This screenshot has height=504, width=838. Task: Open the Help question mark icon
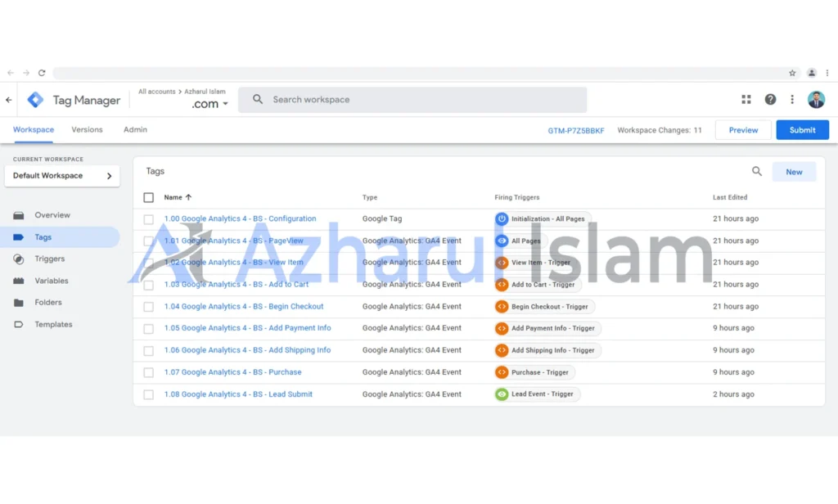point(770,100)
